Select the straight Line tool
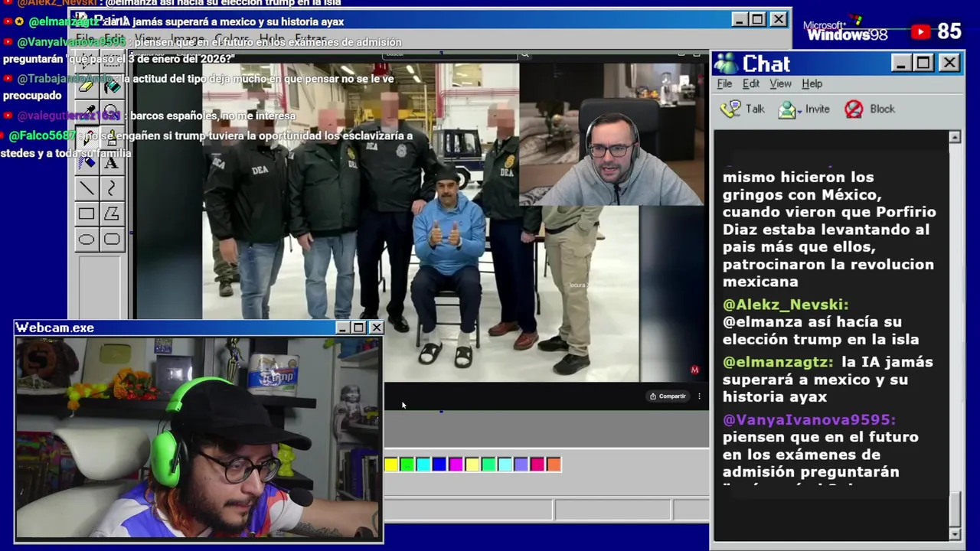 pyautogui.click(x=87, y=187)
